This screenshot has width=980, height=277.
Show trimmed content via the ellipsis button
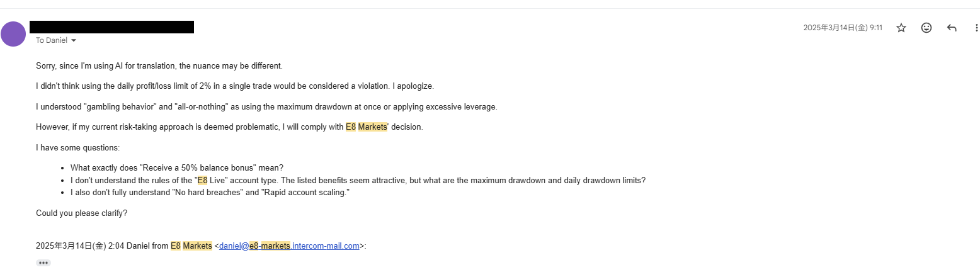coord(43,263)
